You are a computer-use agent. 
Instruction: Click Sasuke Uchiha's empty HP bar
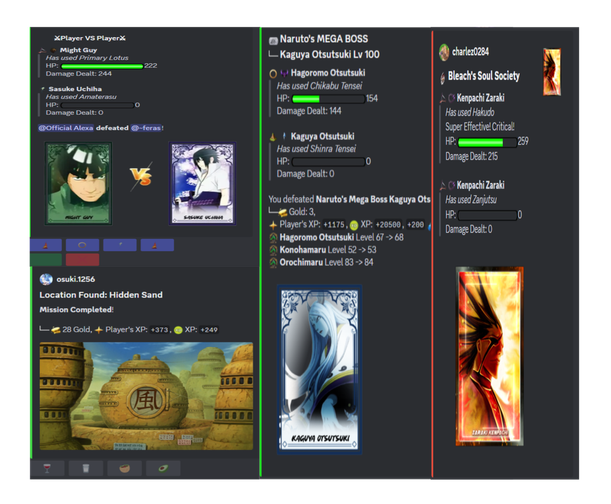[97, 105]
